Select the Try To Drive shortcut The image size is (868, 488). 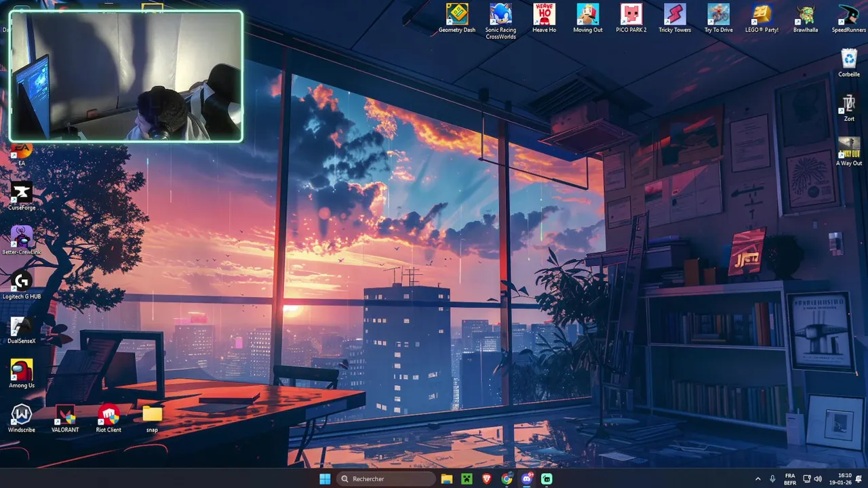coord(718,18)
